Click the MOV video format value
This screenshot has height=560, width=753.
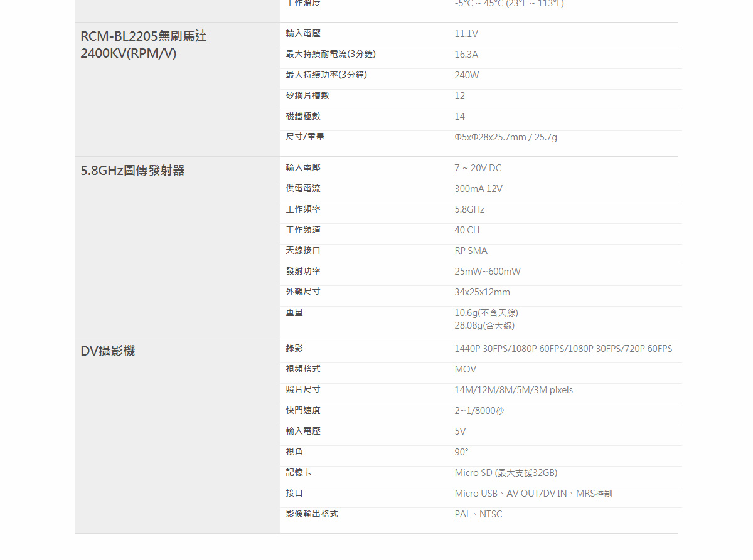[465, 369]
